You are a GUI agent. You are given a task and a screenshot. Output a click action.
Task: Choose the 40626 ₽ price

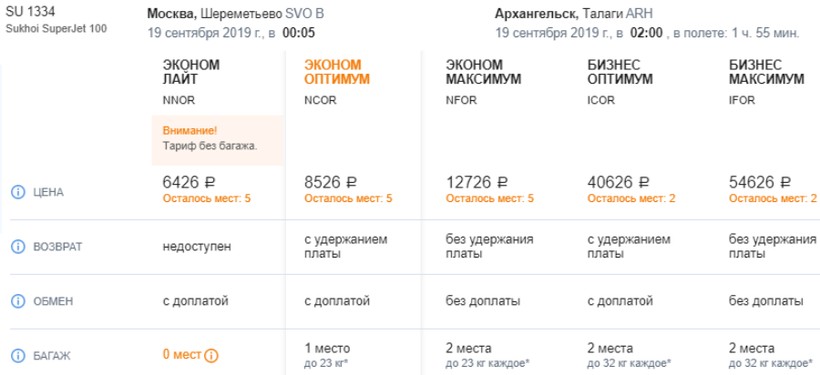pos(619,183)
